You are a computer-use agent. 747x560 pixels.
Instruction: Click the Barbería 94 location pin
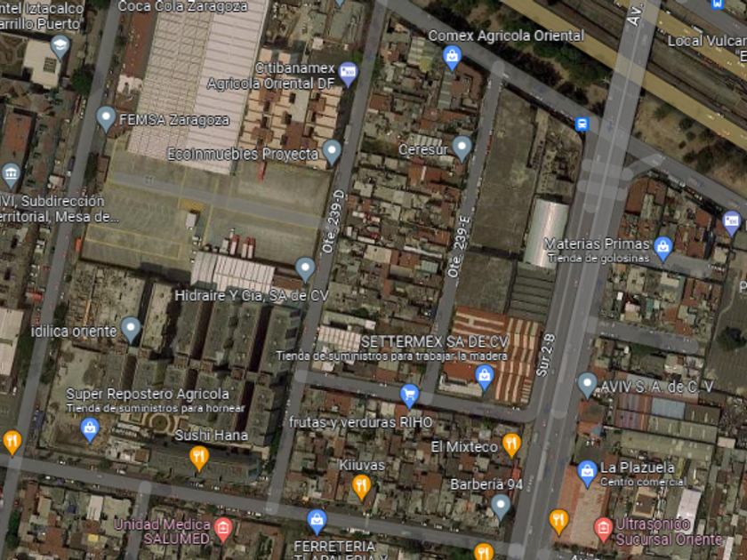click(x=500, y=508)
